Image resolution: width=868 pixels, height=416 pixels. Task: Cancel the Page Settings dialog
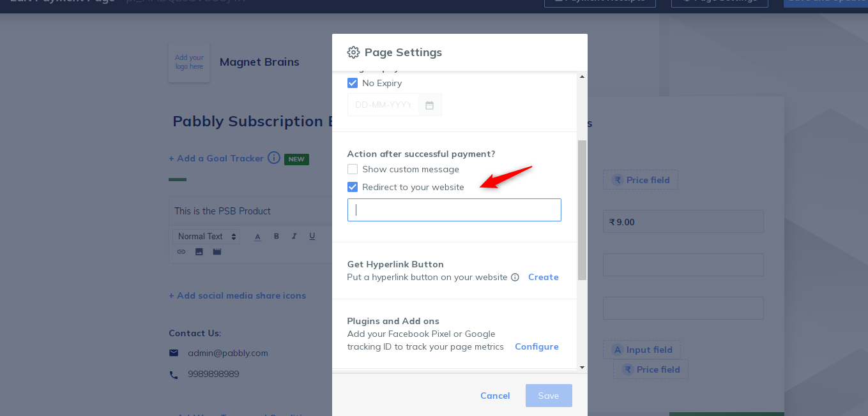[x=495, y=396]
